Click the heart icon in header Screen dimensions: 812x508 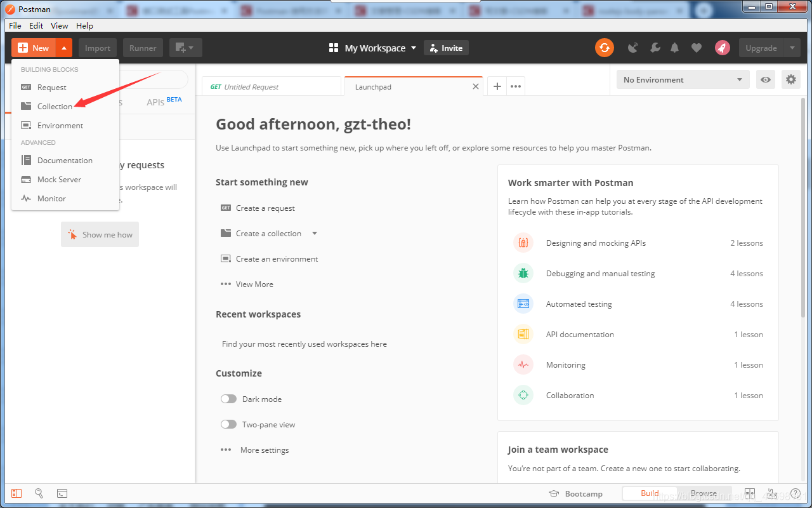(697, 48)
